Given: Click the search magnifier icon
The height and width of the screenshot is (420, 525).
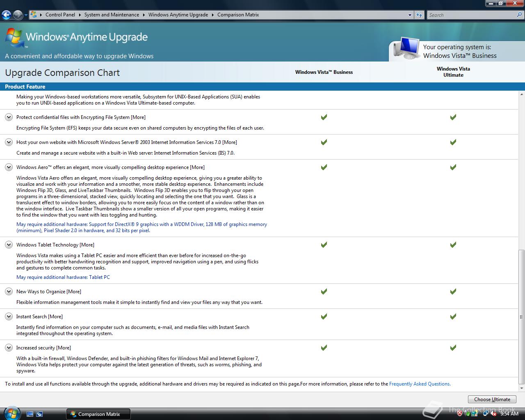Looking at the screenshot, I should 520,15.
